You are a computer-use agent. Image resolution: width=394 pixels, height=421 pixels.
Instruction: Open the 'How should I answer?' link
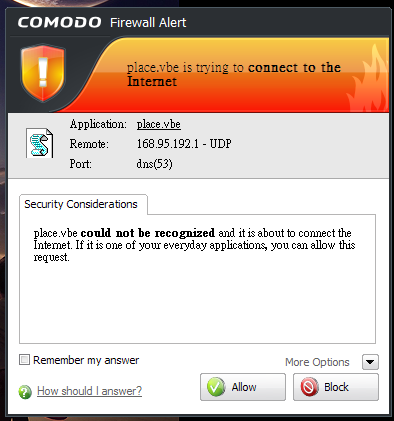point(89,391)
